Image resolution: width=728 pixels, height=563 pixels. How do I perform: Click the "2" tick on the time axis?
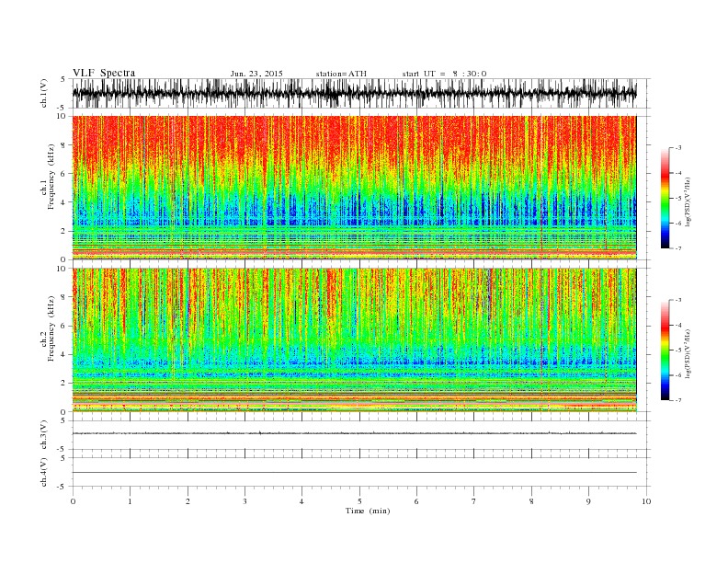click(188, 501)
